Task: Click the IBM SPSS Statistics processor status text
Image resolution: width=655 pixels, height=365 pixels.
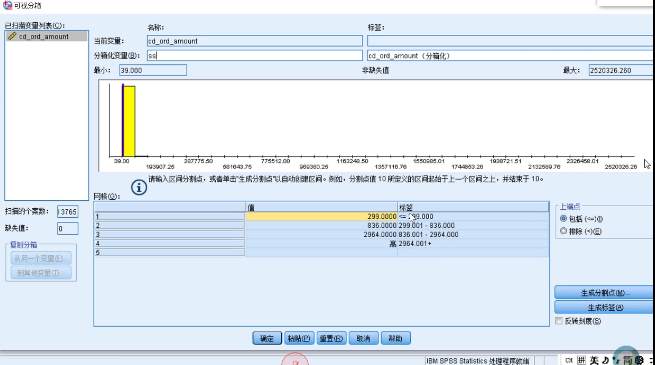Action: (x=478, y=360)
